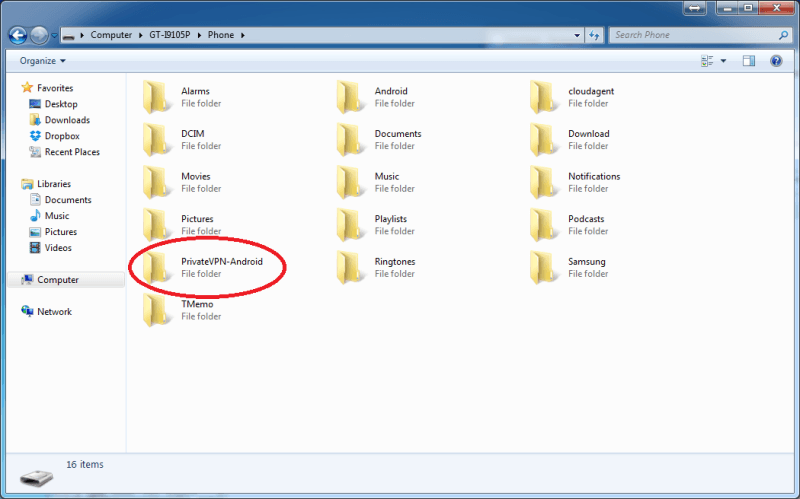Toggle the preview pane icon
This screenshot has width=800, height=499.
748,61
